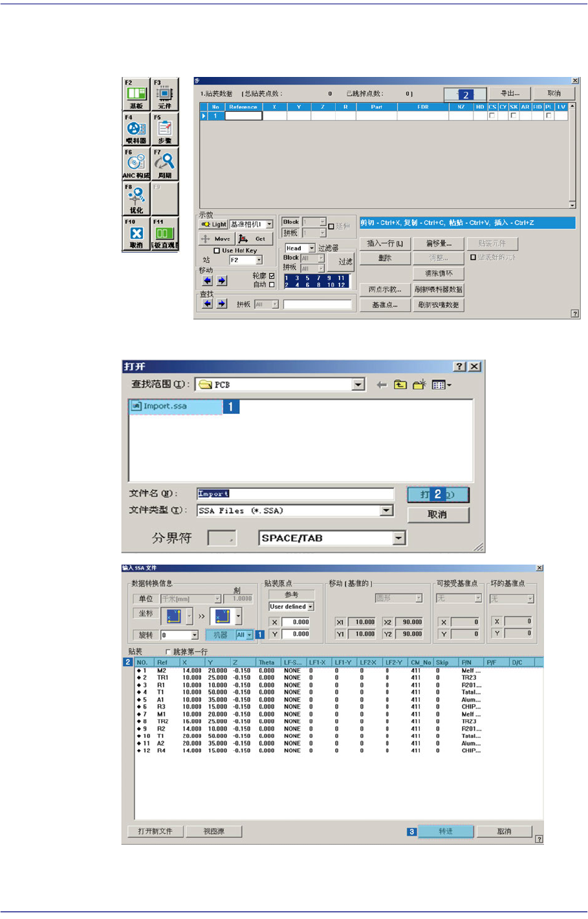Image resolution: width=588 pixels, height=919 pixels.
Task: Open the view menu icon in Open dialog
Action: pyautogui.click(x=441, y=385)
